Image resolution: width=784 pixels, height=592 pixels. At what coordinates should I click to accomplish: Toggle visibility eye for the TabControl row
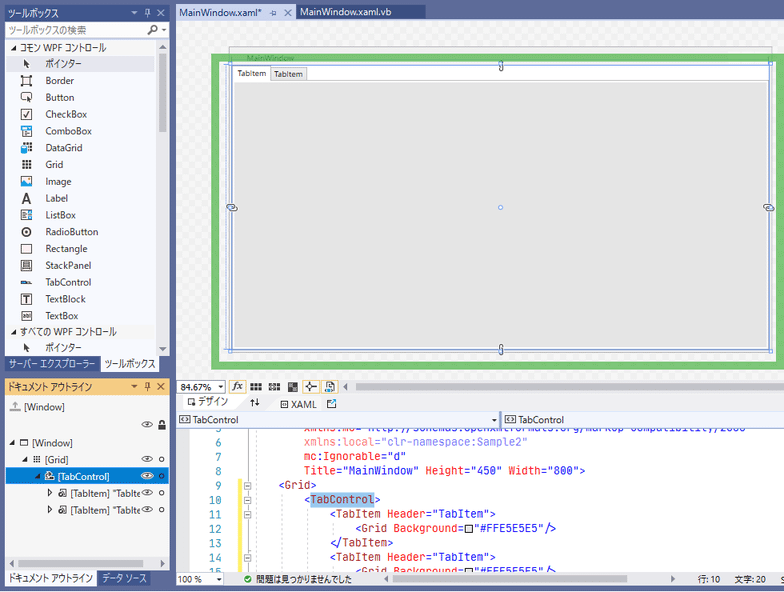(147, 476)
